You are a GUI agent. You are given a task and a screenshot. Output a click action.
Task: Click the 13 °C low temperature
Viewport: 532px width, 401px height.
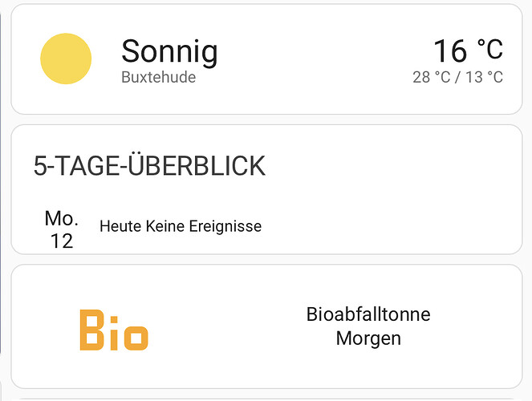[x=483, y=77]
